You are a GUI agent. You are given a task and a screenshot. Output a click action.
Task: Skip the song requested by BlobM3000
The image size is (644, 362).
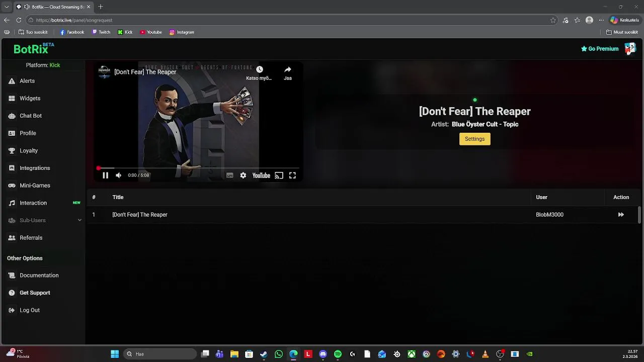tap(621, 215)
